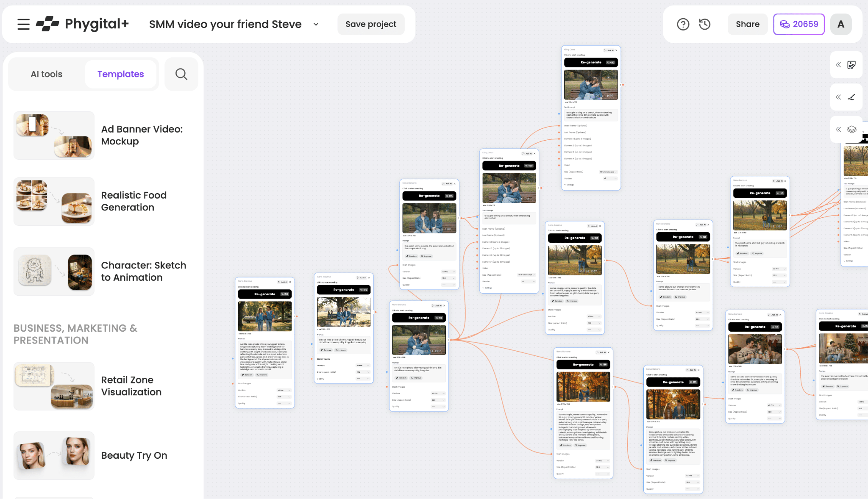This screenshot has width=868, height=499.
Task: Open version history with the clock icon
Action: 704,24
